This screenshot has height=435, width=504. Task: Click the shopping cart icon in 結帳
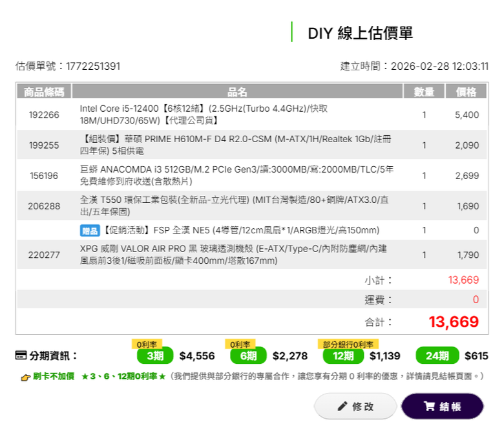429,406
